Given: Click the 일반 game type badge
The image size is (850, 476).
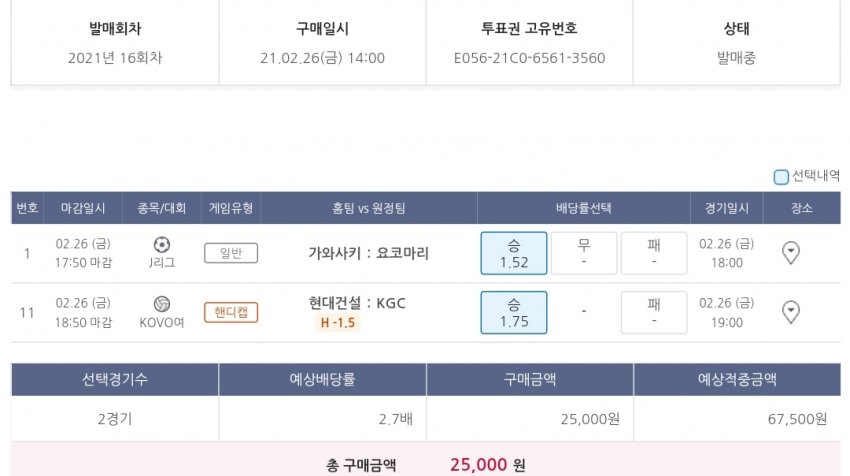Looking at the screenshot, I should (x=231, y=253).
